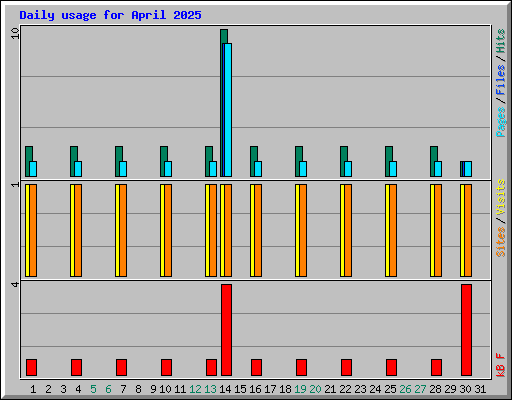The height and width of the screenshot is (400, 512).
Task: Click green weekend day label "19"
Action: (300, 389)
